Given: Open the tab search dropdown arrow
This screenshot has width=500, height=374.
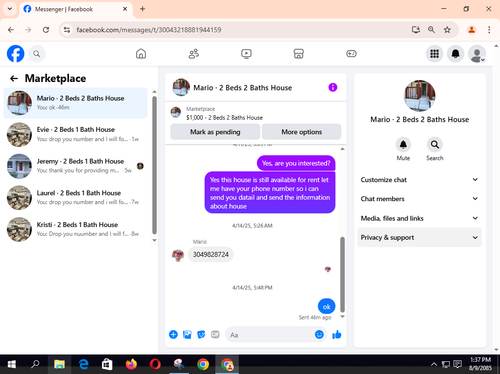Looking at the screenshot, I should (x=10, y=9).
